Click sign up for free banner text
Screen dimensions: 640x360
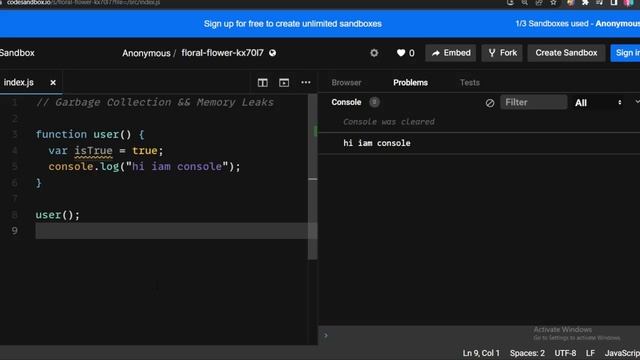[293, 24]
